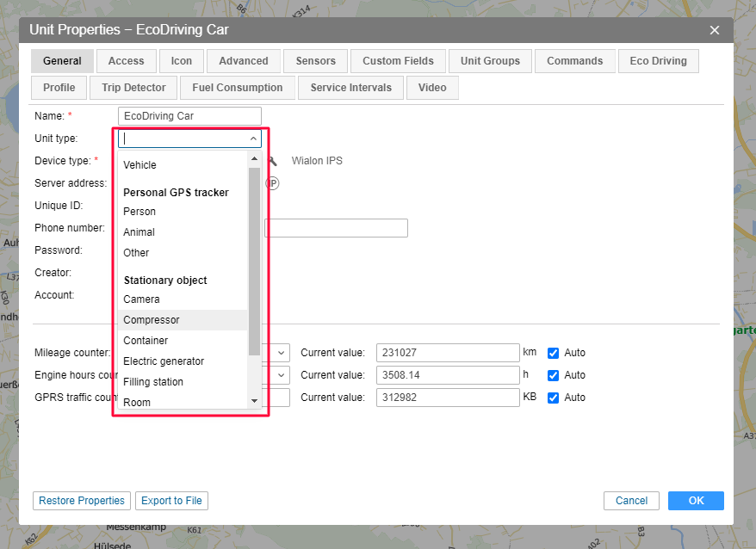This screenshot has width=756, height=549.
Task: Open the Engine hours counter dropdown
Action: pos(281,375)
